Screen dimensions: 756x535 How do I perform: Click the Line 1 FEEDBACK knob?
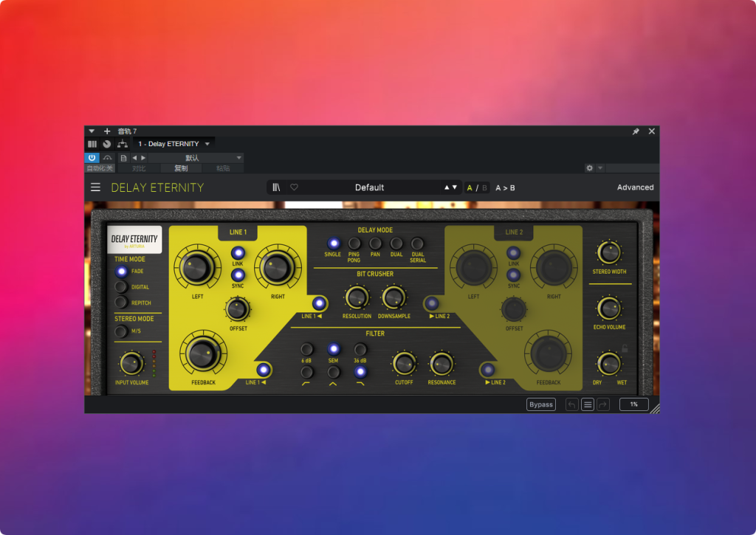pos(203,353)
